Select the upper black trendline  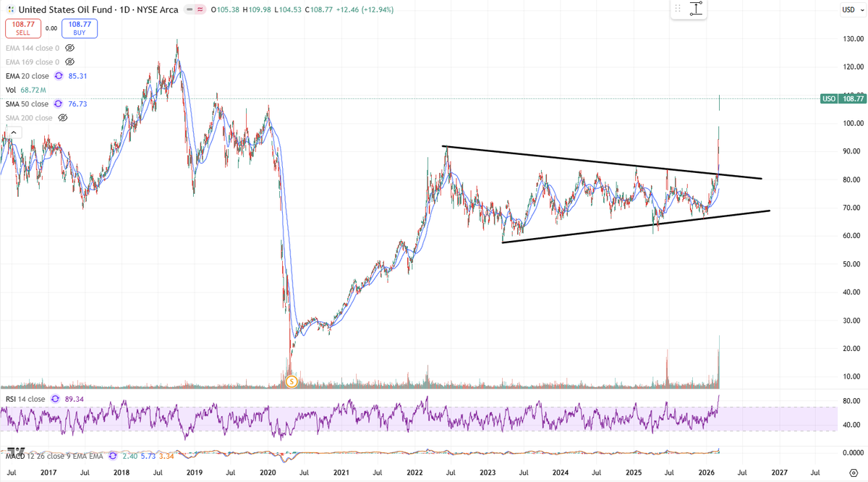click(x=602, y=163)
